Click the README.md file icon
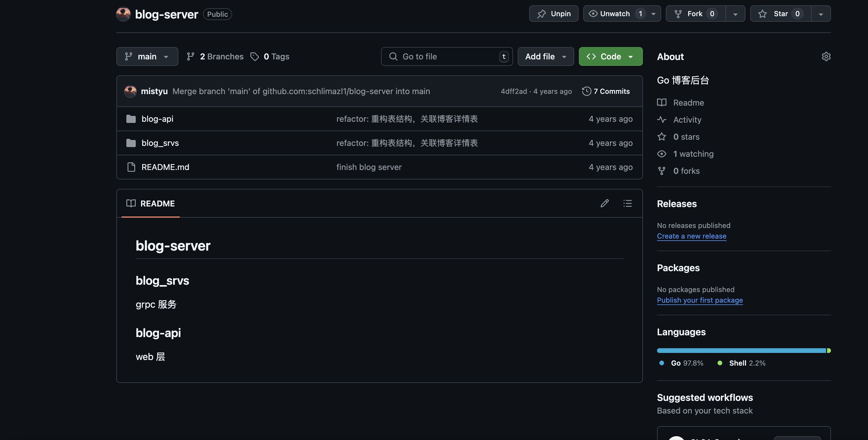 click(131, 167)
